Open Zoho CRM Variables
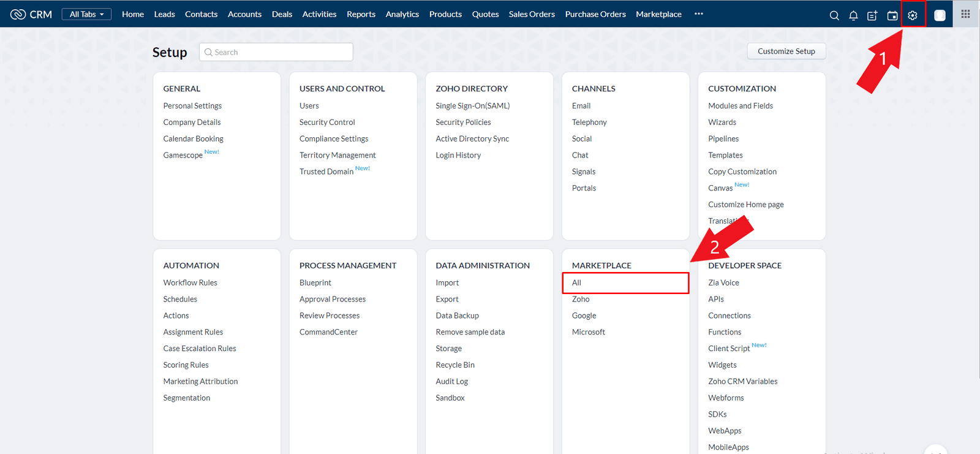The width and height of the screenshot is (980, 454). coord(742,382)
